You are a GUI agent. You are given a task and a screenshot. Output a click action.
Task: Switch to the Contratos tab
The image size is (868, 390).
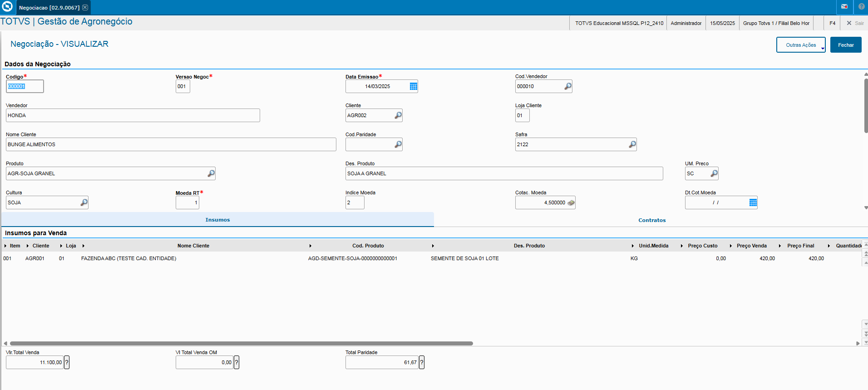click(x=652, y=220)
